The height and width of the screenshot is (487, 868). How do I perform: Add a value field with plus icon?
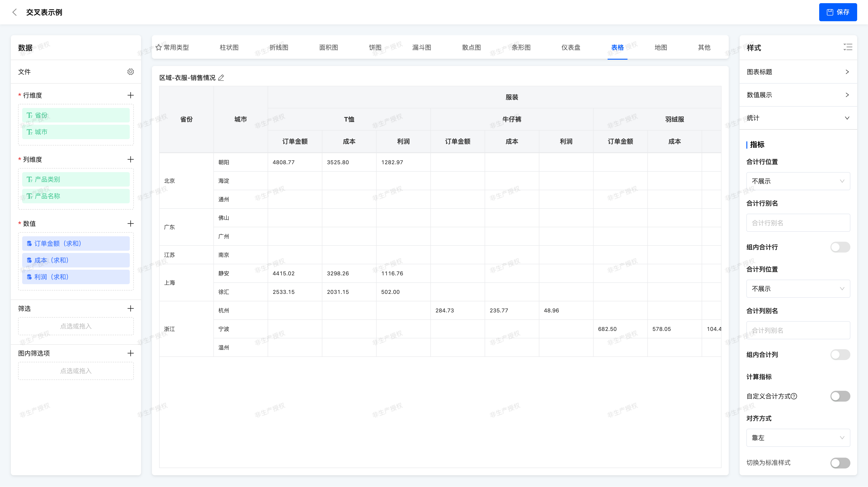(130, 224)
